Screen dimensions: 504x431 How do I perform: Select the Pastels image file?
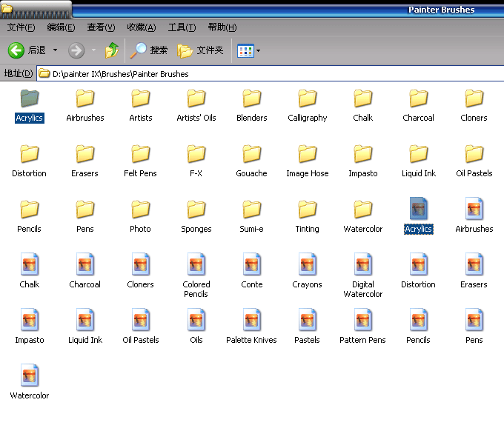[308, 327]
